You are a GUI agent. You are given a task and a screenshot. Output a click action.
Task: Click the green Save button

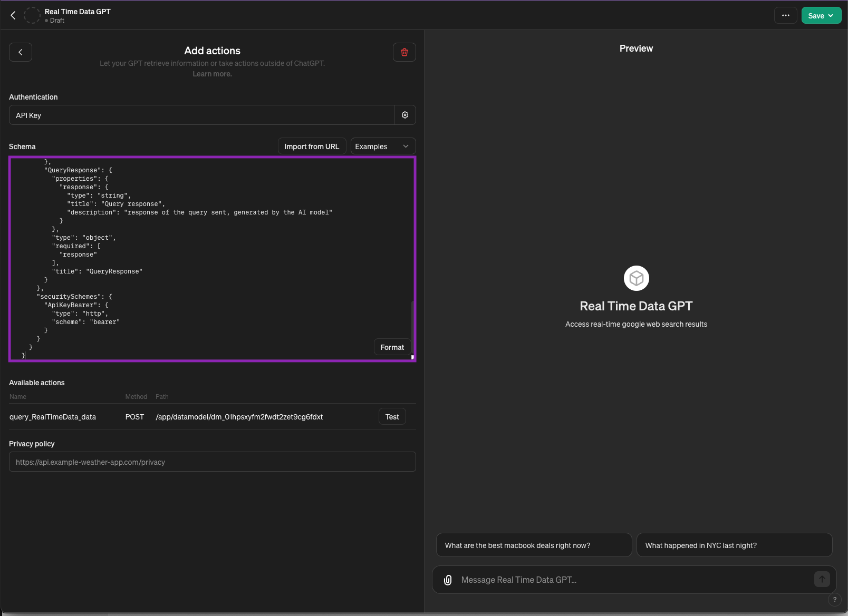[x=821, y=15]
